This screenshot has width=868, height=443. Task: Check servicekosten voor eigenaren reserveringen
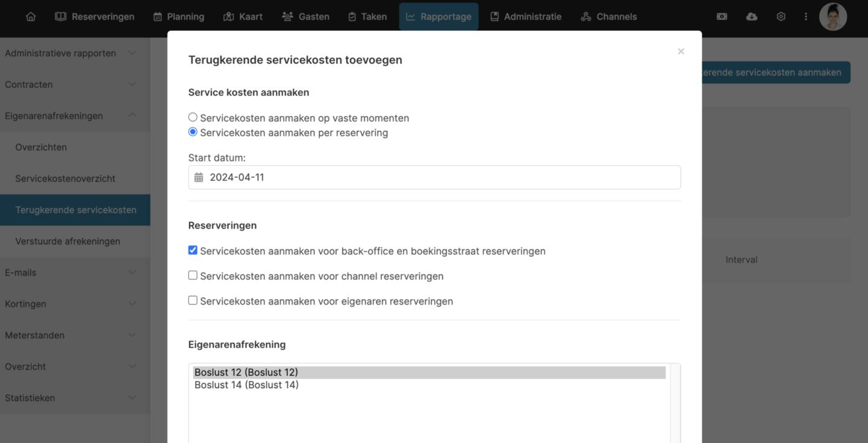193,300
